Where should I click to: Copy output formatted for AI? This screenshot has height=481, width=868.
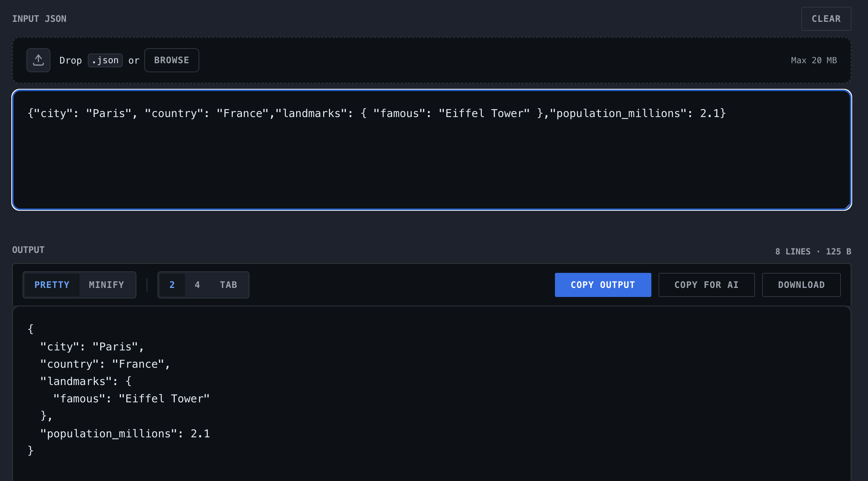tap(706, 285)
